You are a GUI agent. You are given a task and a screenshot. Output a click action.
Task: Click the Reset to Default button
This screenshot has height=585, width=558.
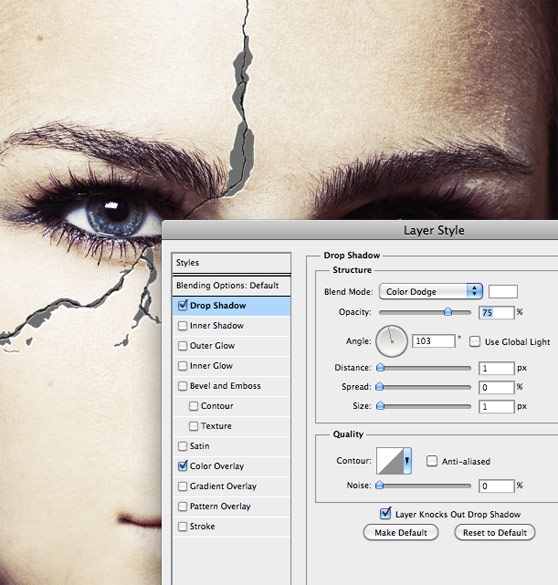click(495, 532)
